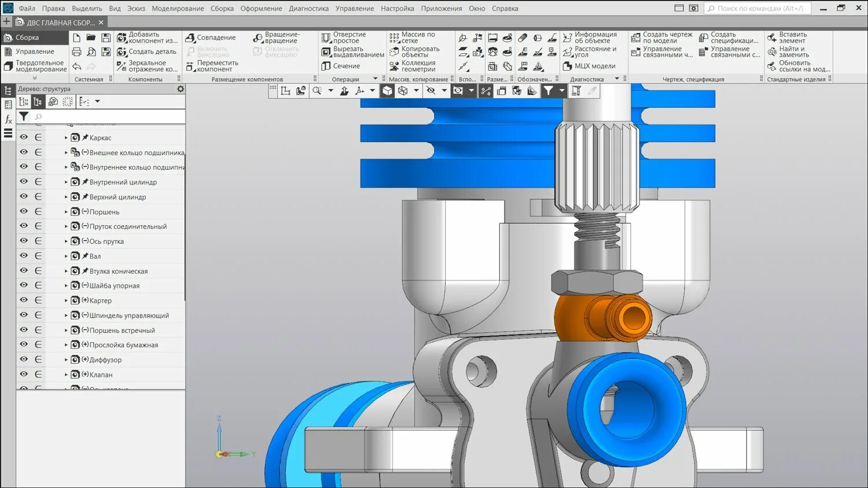Screen dimensions: 868x488
Task: Expand the Каркас tree node
Action: click(x=66, y=138)
